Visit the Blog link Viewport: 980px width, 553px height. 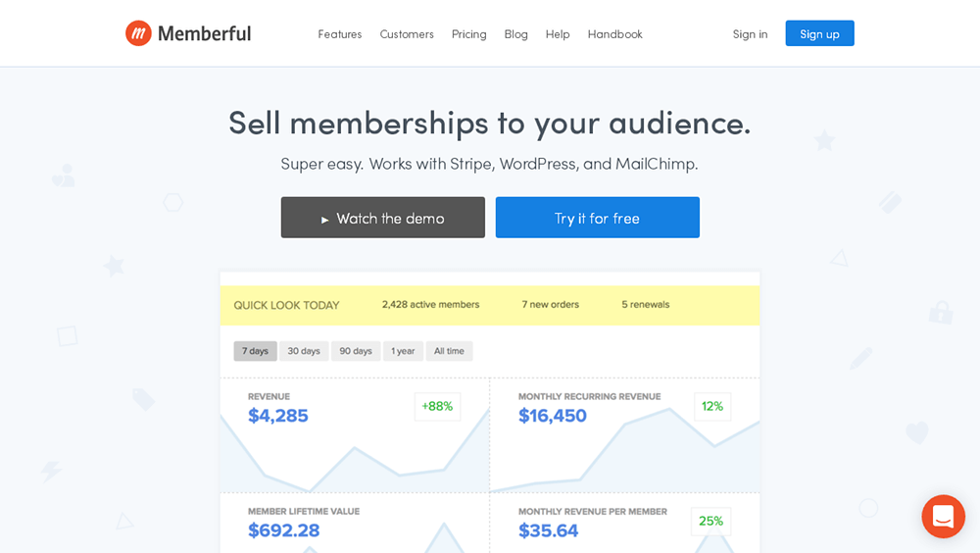click(x=515, y=34)
